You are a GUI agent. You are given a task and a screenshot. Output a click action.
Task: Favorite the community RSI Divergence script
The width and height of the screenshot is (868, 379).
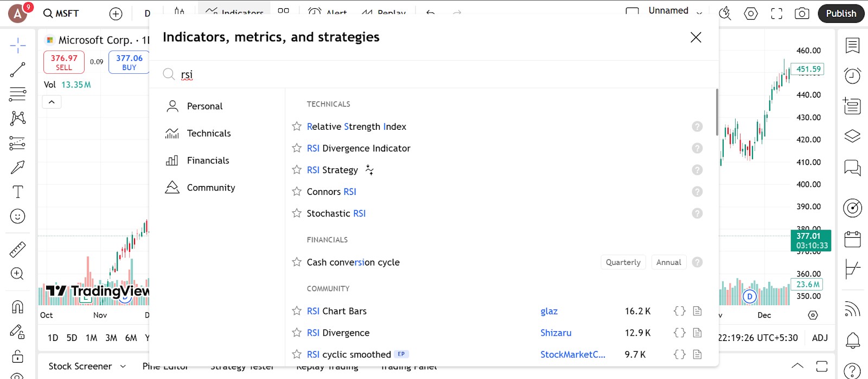point(297,333)
